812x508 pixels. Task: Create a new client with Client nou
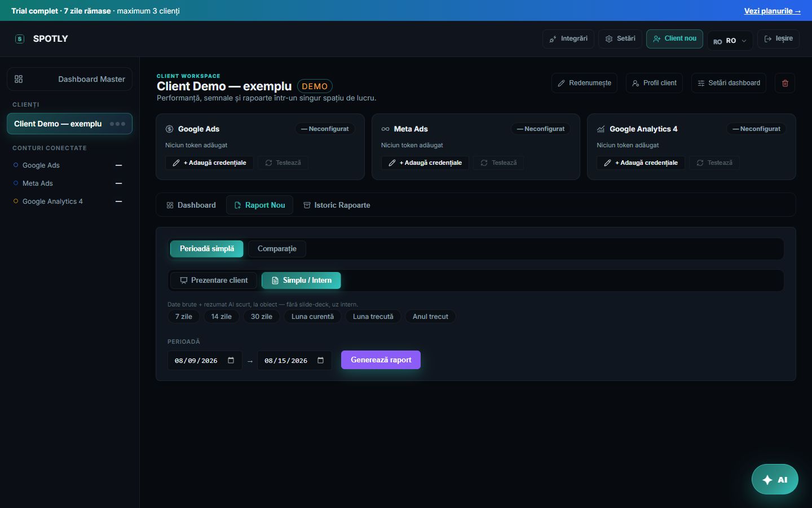[674, 39]
